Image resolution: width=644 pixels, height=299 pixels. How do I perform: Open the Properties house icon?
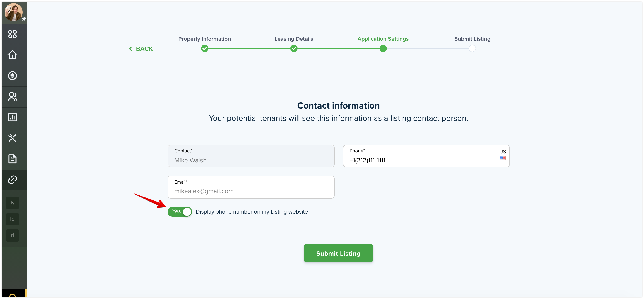(x=12, y=55)
